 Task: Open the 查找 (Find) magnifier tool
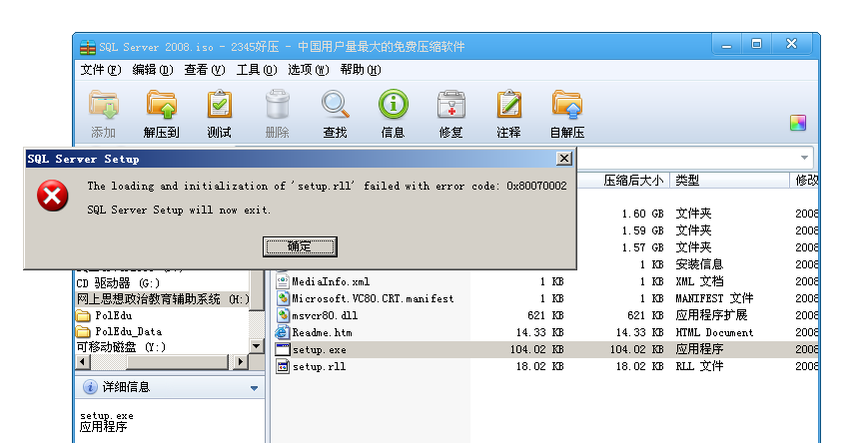pos(336,104)
